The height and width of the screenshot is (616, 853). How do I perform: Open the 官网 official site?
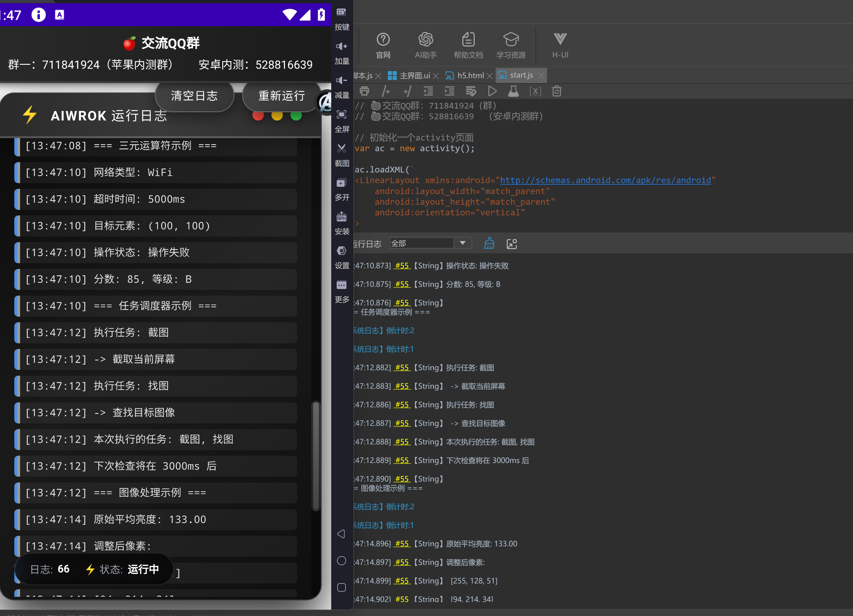click(383, 45)
